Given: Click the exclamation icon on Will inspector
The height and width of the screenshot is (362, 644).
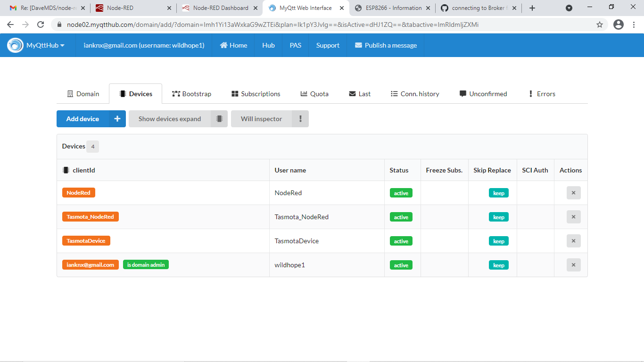Looking at the screenshot, I should click(x=300, y=119).
